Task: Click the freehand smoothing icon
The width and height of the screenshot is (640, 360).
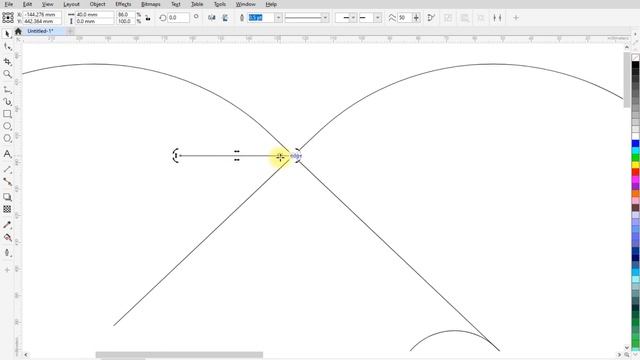Action: pos(392,18)
